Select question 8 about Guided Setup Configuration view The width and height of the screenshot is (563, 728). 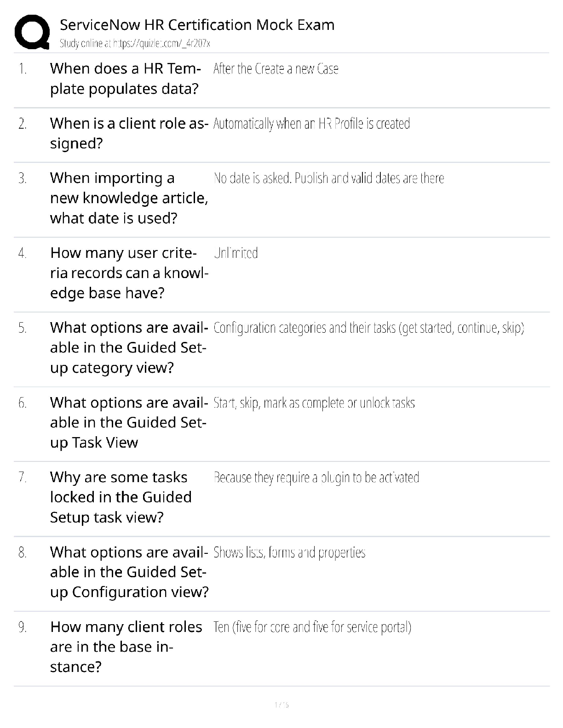(x=129, y=572)
